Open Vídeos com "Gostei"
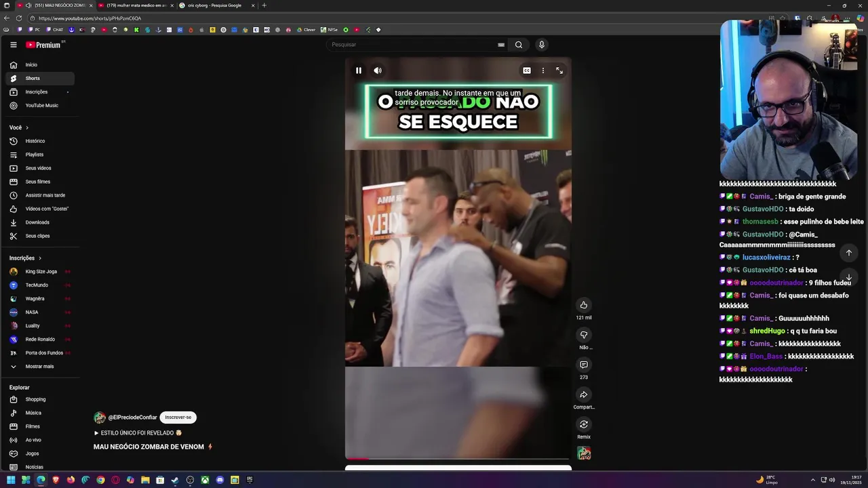 click(40, 209)
